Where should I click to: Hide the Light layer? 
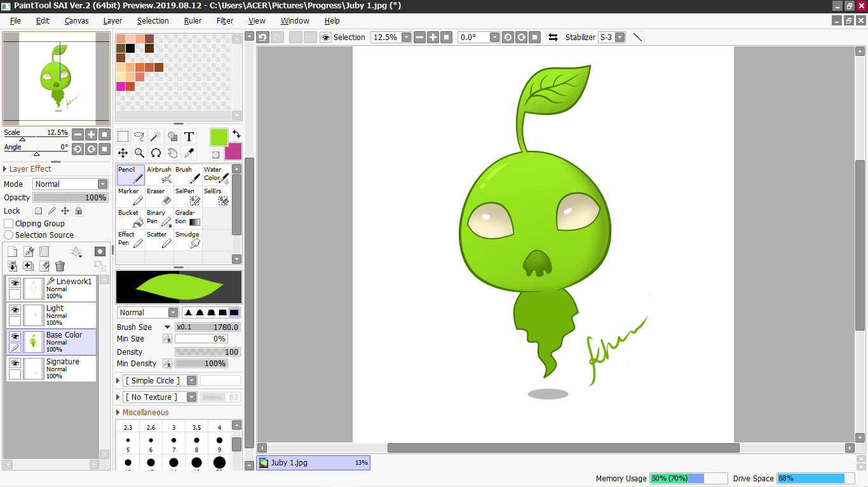tap(15, 310)
